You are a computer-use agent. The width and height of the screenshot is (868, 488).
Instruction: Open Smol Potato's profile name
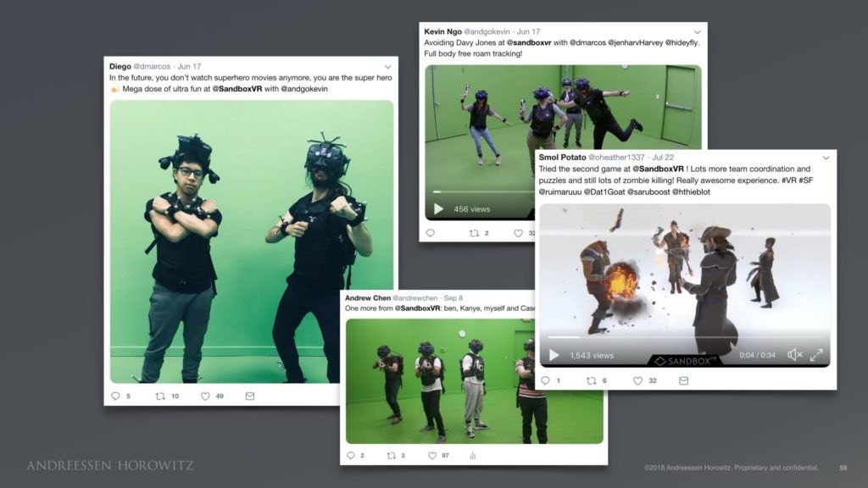[562, 157]
